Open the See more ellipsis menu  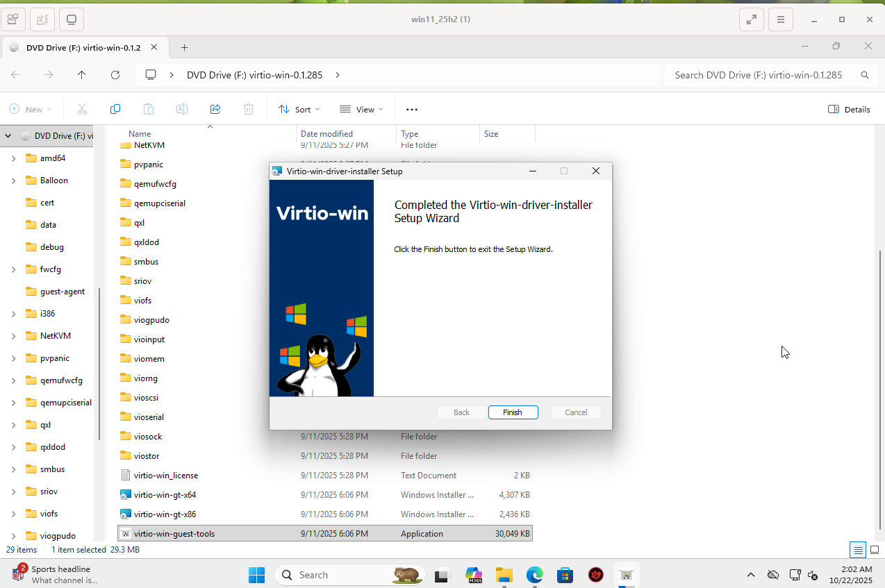pos(412,109)
